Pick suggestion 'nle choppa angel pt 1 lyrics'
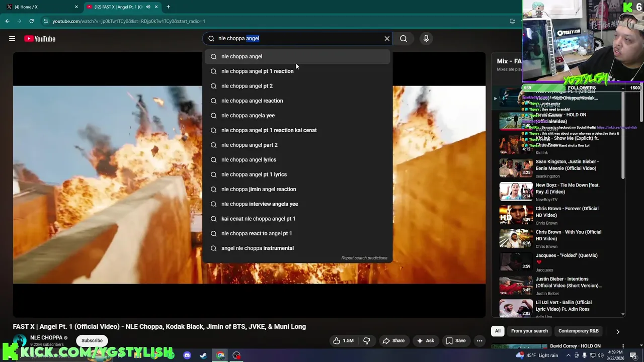This screenshot has height=362, width=644. click(297, 174)
